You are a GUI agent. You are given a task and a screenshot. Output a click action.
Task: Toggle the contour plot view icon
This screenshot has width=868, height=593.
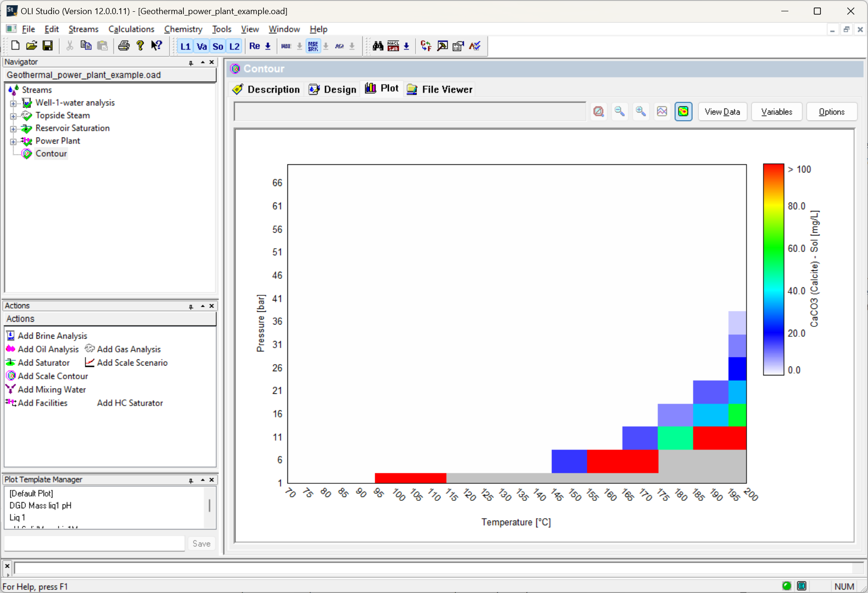(683, 112)
